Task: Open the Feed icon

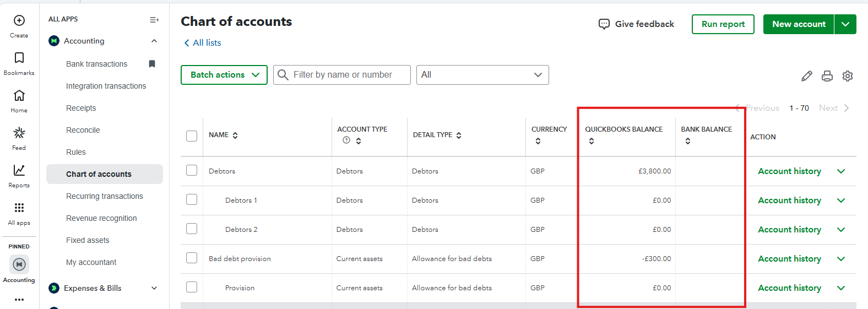Action: (19, 133)
